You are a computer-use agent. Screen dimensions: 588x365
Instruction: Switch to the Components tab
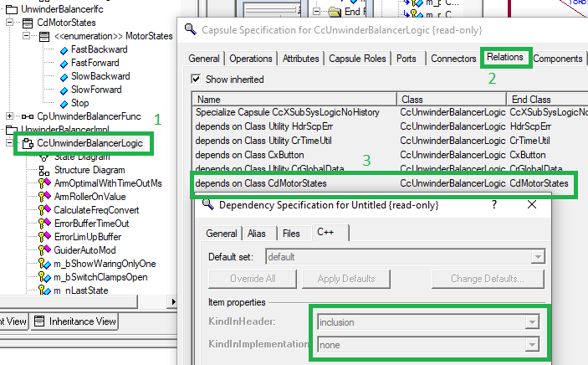coord(558,59)
